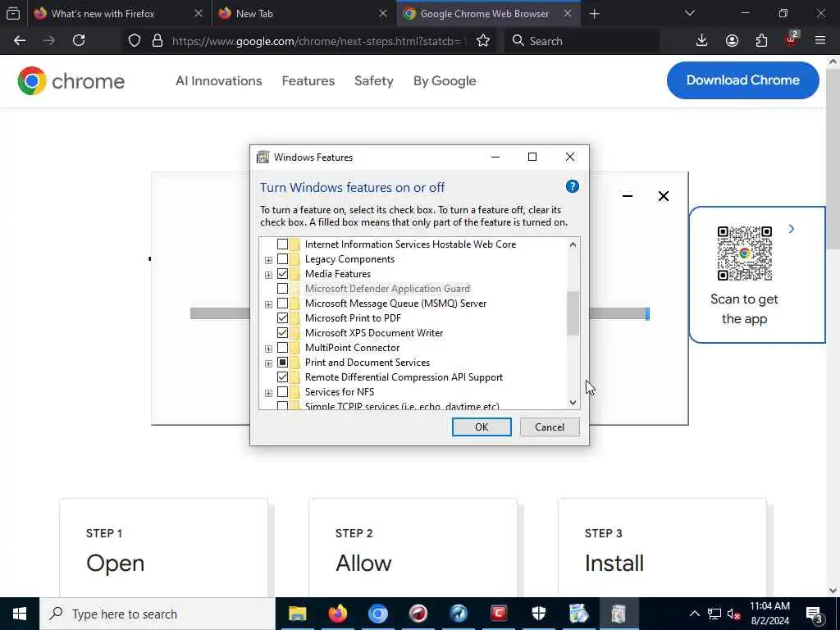
Task: Open Firefox from the taskbar
Action: (x=337, y=614)
